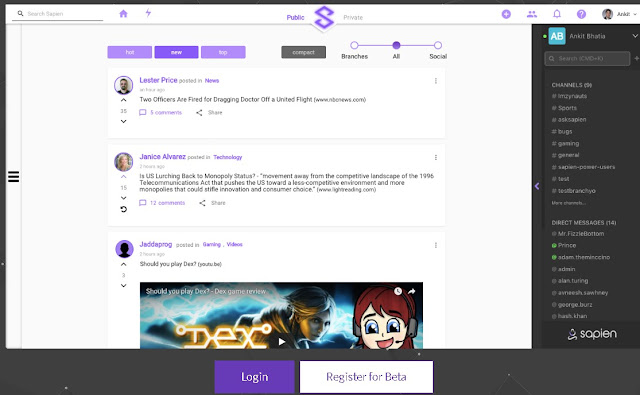Upvote Lester Price's post
Viewport: 640px width, 395px height.
click(x=123, y=100)
